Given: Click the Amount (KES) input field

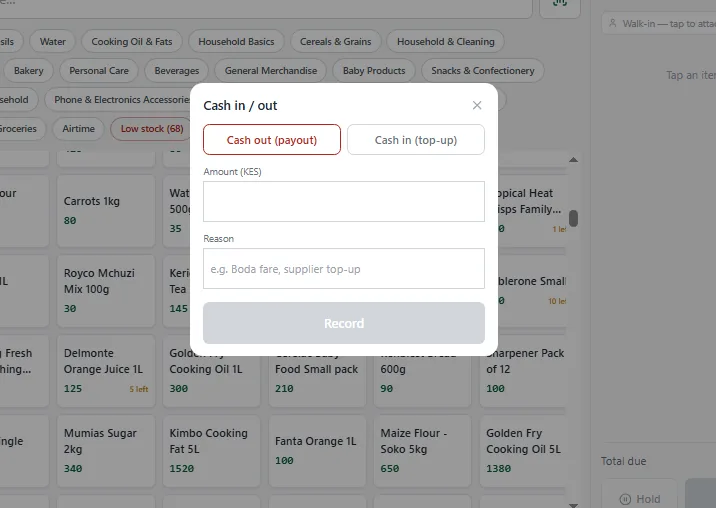Looking at the screenshot, I should click(344, 201).
